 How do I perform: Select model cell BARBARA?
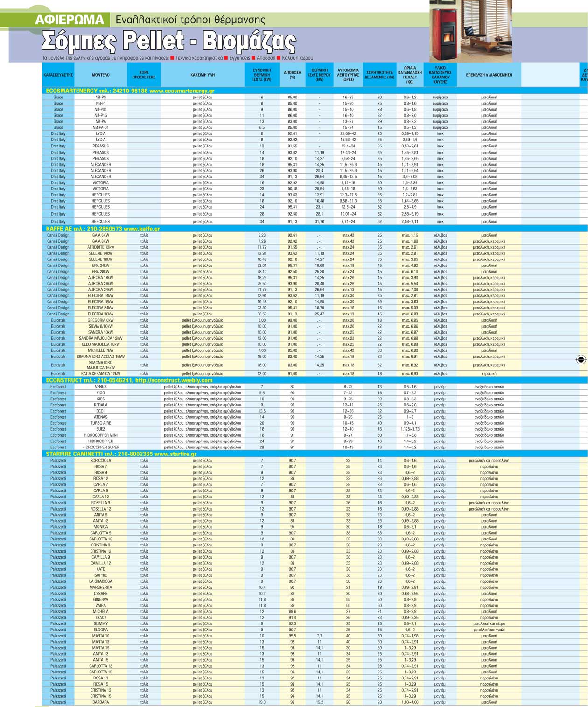100,702
